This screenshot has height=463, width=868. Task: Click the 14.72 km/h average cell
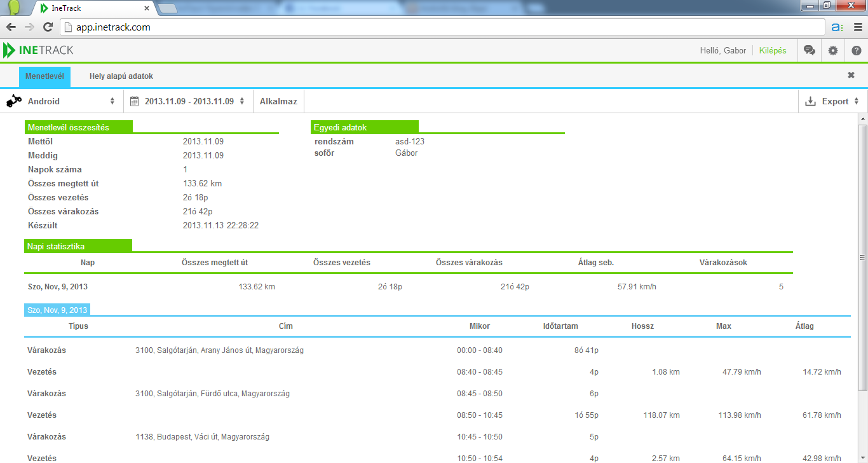(x=822, y=372)
